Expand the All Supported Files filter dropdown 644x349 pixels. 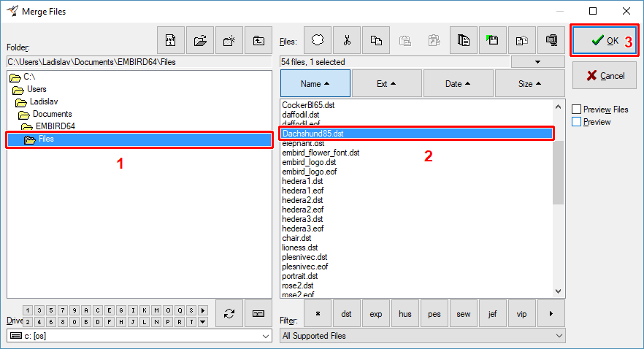[x=422, y=336]
